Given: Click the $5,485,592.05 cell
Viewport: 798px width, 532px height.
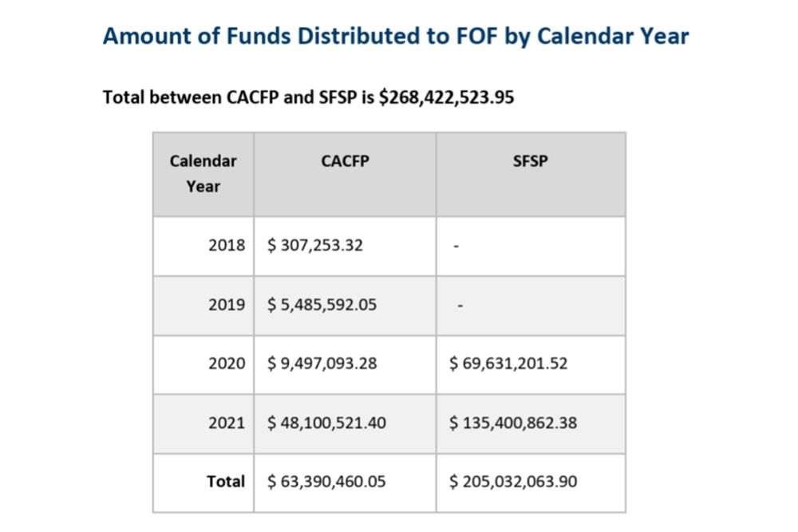Looking at the screenshot, I should [x=322, y=305].
